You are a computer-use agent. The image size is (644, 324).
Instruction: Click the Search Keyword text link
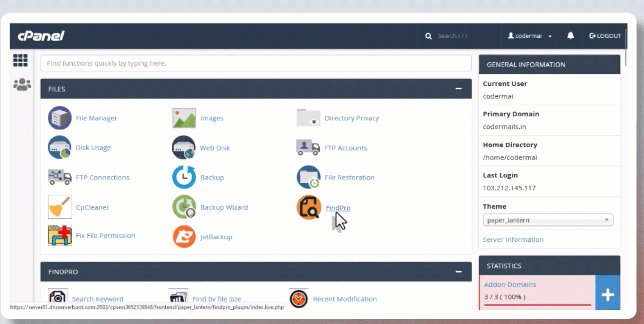(x=98, y=299)
